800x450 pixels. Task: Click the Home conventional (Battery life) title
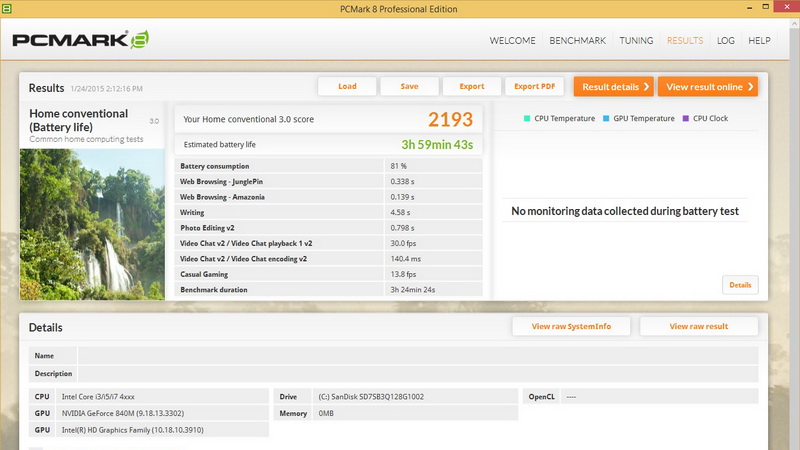(79, 120)
